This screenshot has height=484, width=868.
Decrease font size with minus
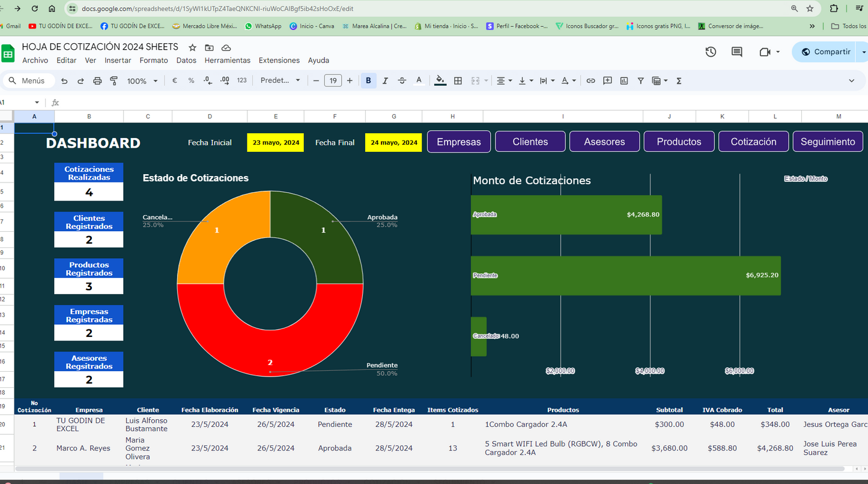tap(316, 80)
